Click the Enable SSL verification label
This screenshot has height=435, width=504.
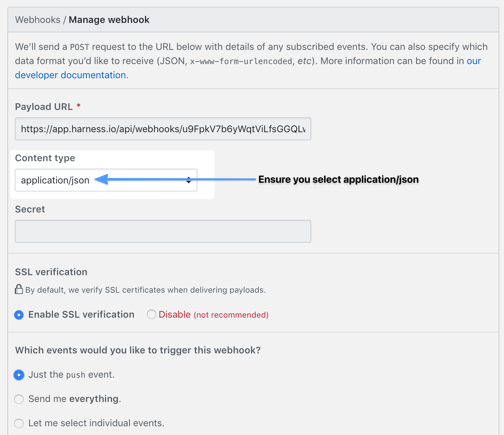pyautogui.click(x=81, y=315)
